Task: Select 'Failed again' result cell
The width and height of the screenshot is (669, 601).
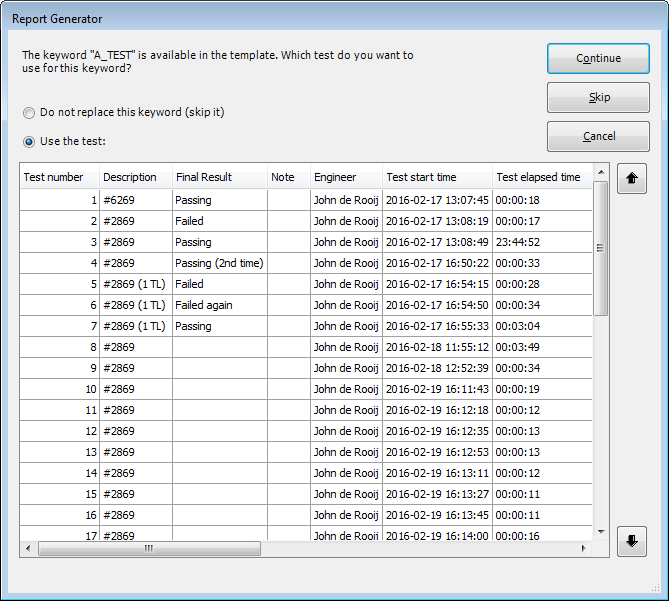Action: [x=220, y=305]
